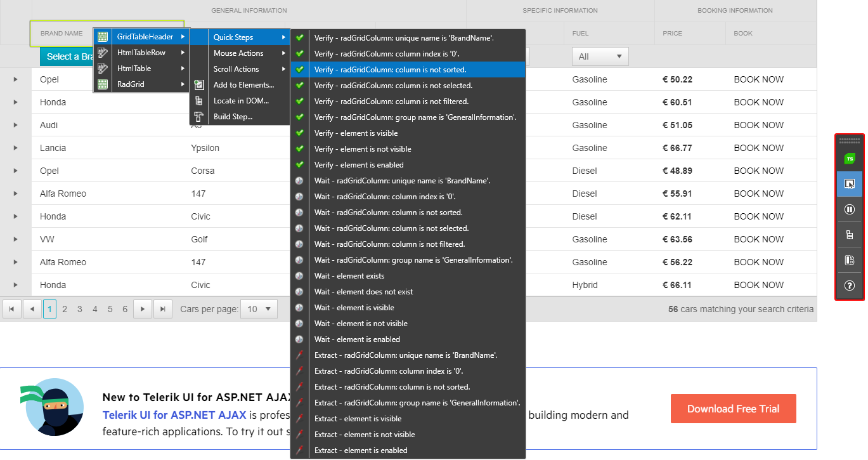Go to next page using pager arrow
The image size is (868, 460).
click(x=143, y=309)
